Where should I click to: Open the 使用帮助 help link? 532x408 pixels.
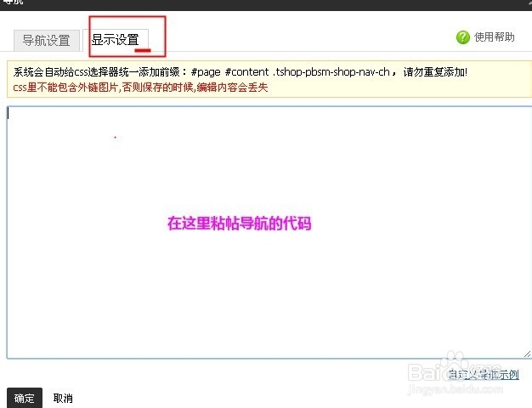(x=495, y=37)
